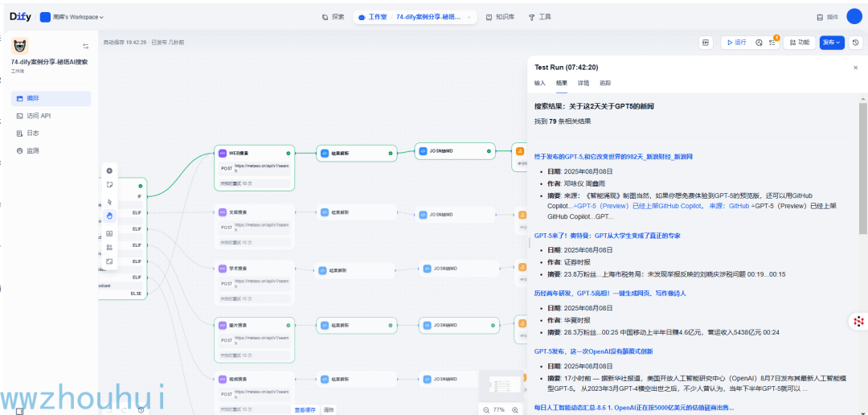Switch to the 追踪 tab
The height and width of the screenshot is (415, 868).
point(605,83)
